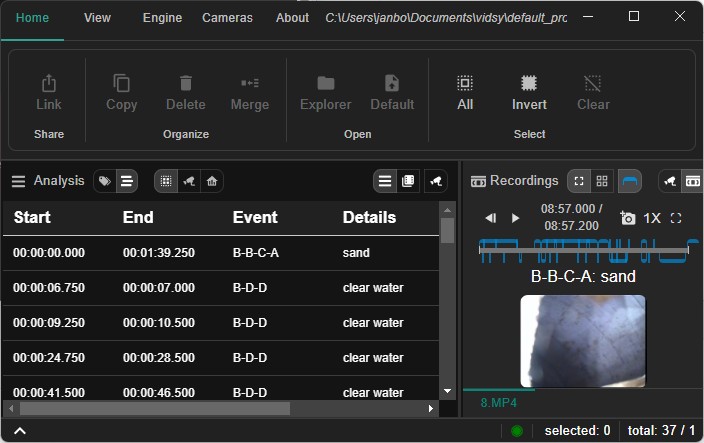Click the Recordings panel title icon

click(478, 181)
